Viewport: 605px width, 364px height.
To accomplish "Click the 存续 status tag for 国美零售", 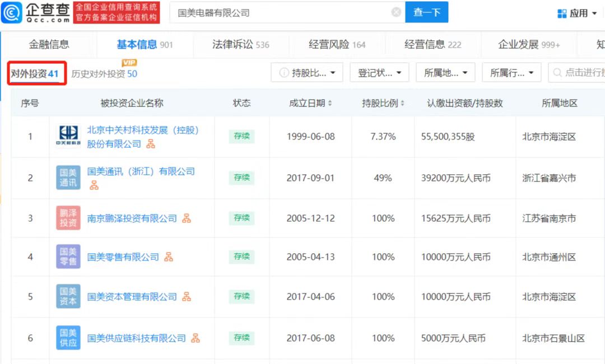I will [241, 256].
